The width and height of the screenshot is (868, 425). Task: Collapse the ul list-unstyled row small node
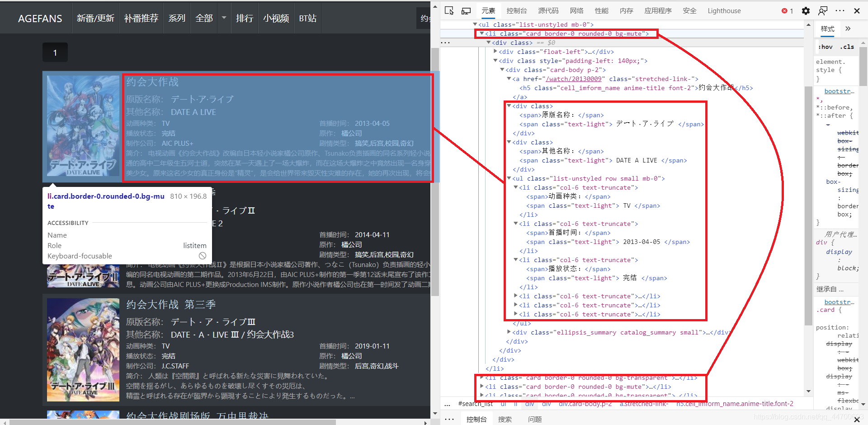pyautogui.click(x=509, y=178)
